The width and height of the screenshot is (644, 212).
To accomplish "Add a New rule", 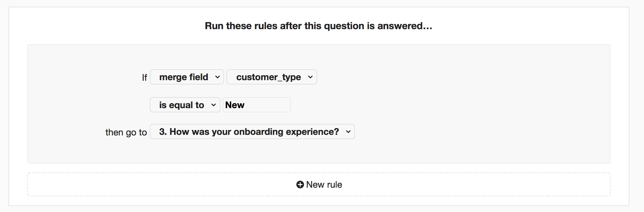I will 319,185.
